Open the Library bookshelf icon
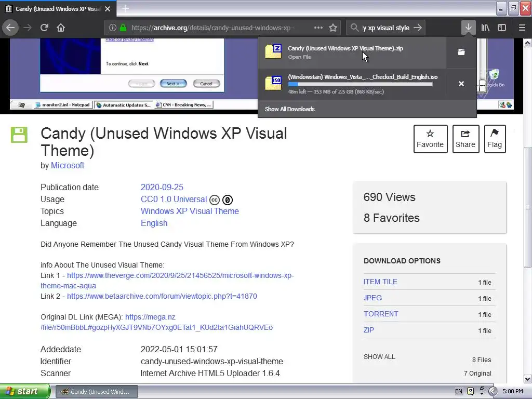This screenshot has height=399, width=532. [x=485, y=28]
